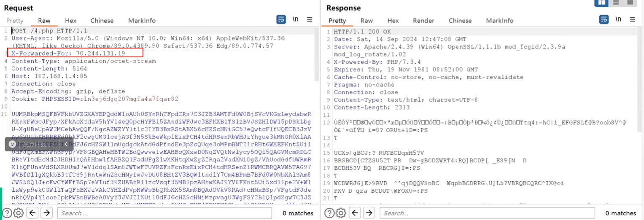Switch Request view to Pretty tab
644x220 pixels.
pos(15,20)
